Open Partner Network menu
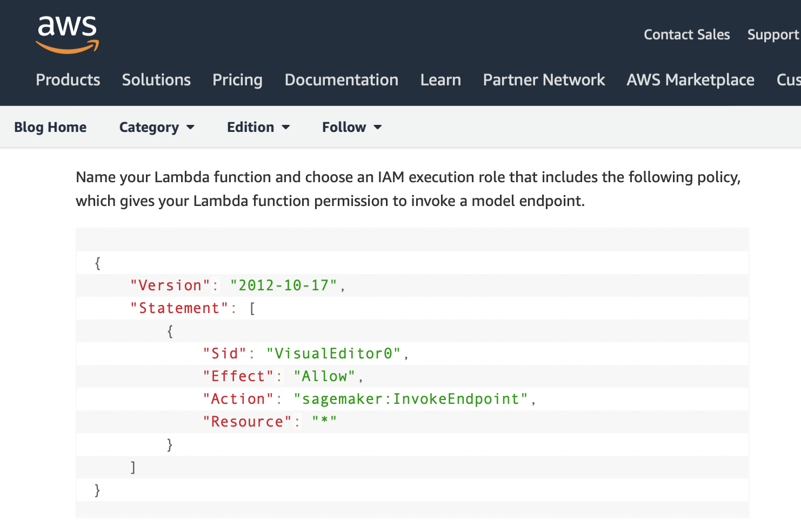 click(x=544, y=80)
